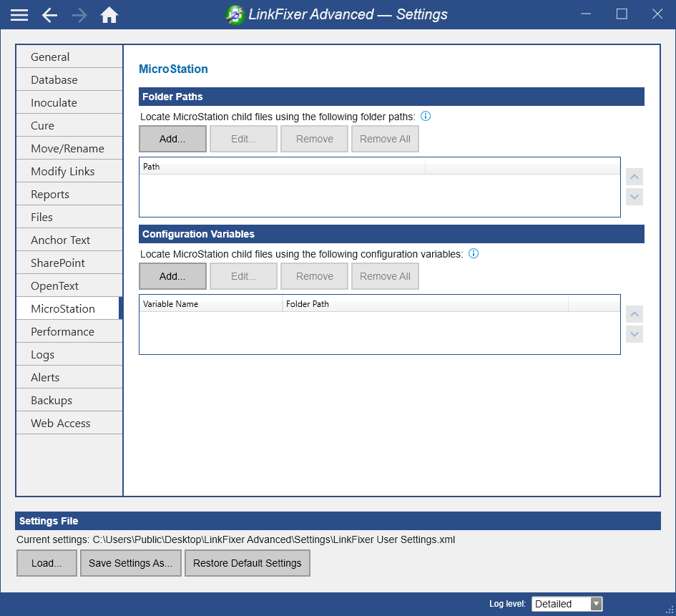Screen dimensions: 676x616
Task: Open the Database settings tab
Action: pos(69,79)
